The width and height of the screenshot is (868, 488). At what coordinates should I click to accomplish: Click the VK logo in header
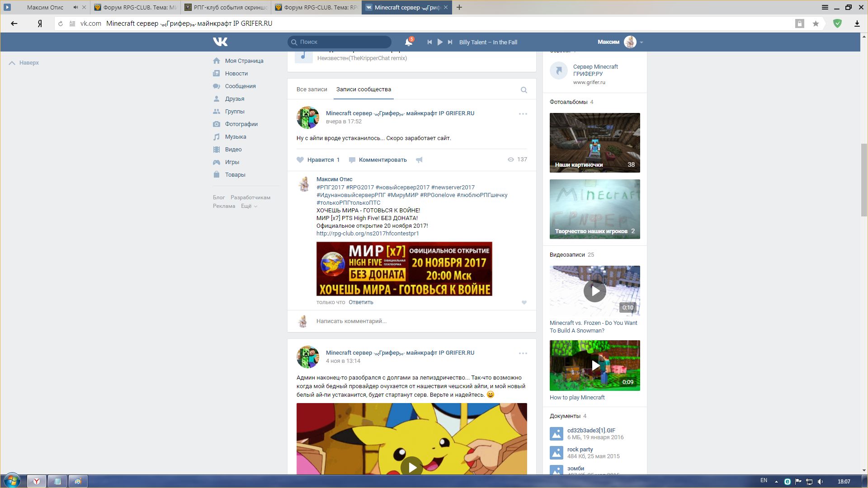coord(220,42)
